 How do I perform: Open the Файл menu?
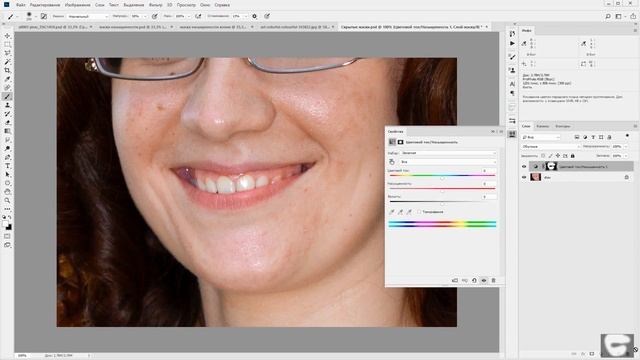pyautogui.click(x=20, y=5)
